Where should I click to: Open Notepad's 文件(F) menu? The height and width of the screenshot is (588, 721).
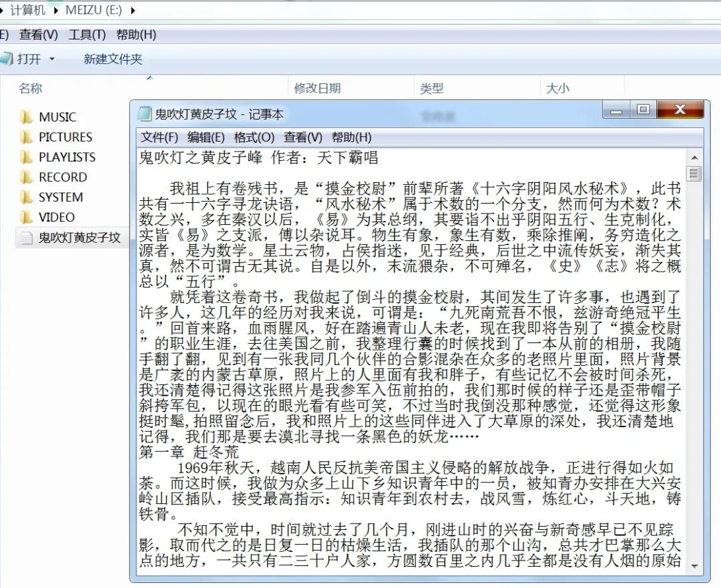pos(159,137)
